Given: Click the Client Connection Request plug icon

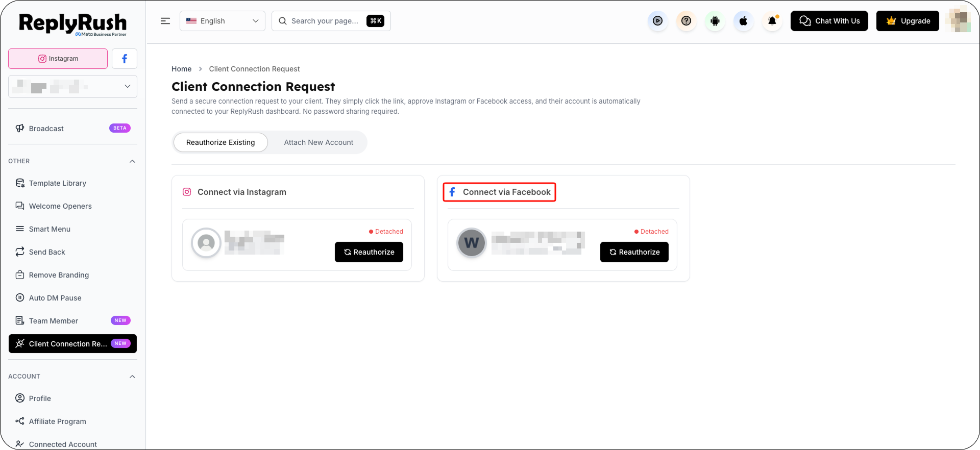Looking at the screenshot, I should (20, 343).
